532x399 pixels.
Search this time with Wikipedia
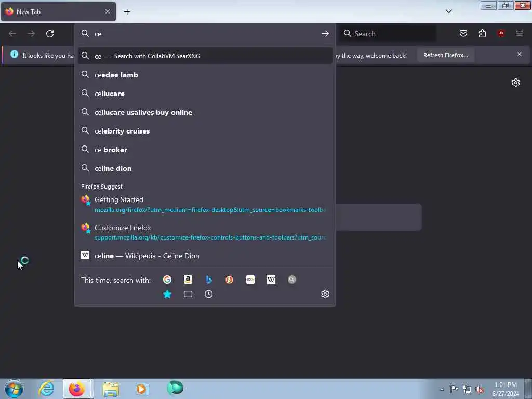[271, 280]
